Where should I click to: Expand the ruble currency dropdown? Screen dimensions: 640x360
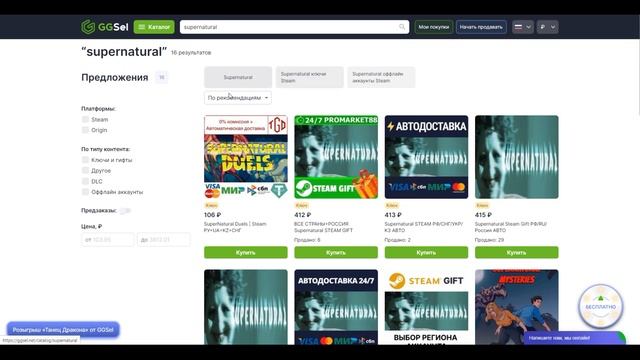547,27
